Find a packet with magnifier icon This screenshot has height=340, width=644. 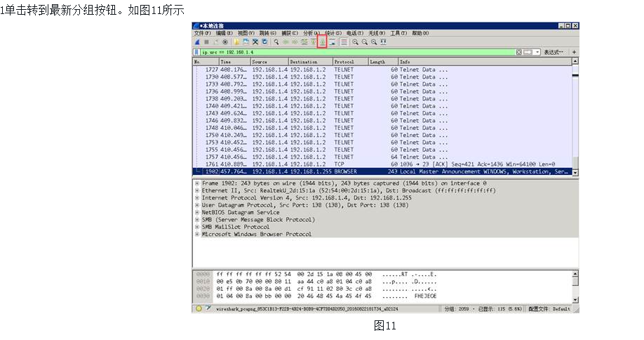[x=276, y=42]
